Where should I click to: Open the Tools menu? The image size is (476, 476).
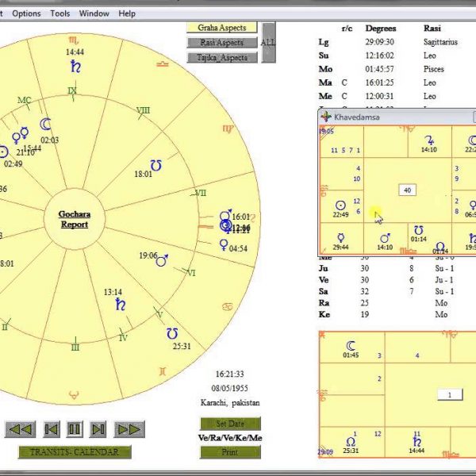pyautogui.click(x=60, y=13)
